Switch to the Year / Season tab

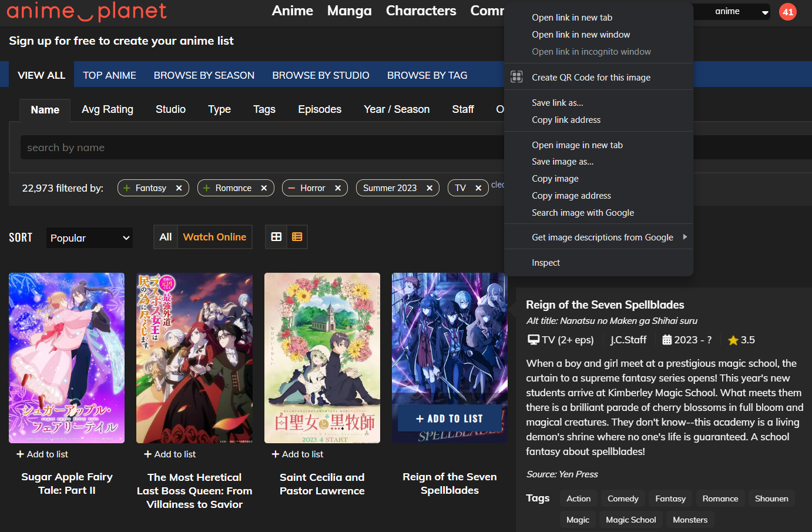(397, 109)
